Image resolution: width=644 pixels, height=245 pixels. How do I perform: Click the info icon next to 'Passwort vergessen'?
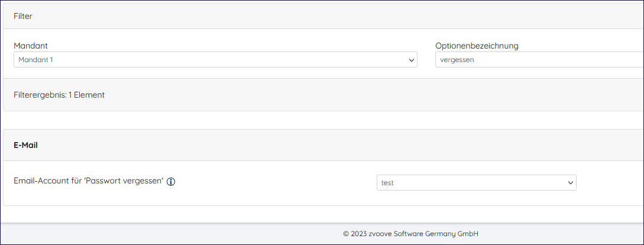171,182
